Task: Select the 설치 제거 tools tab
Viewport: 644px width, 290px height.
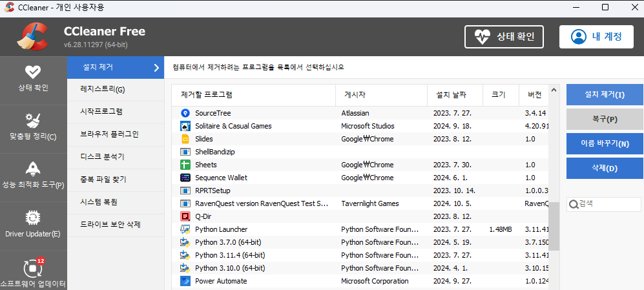Action: pos(116,67)
